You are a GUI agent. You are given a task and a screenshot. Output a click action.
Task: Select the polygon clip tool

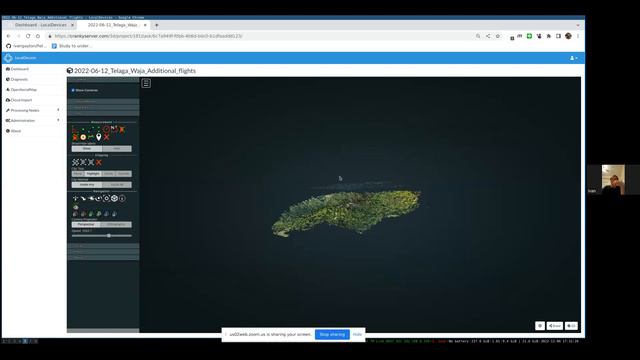point(83,162)
